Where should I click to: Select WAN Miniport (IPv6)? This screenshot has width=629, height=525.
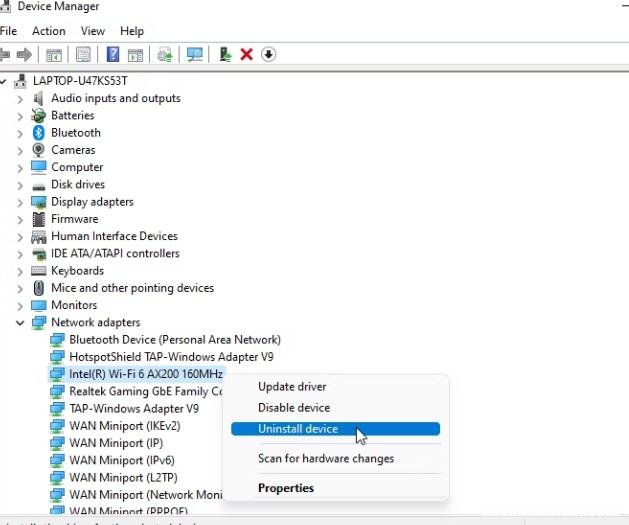point(122,460)
